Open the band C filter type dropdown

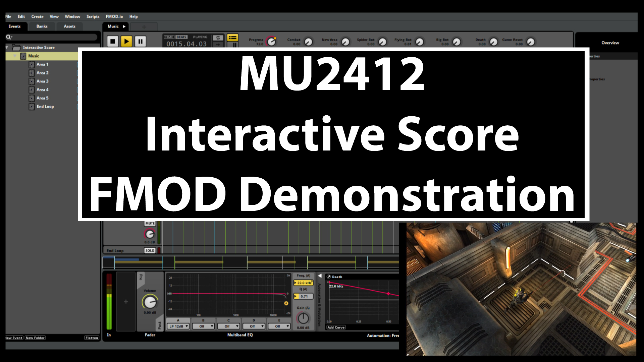click(229, 326)
